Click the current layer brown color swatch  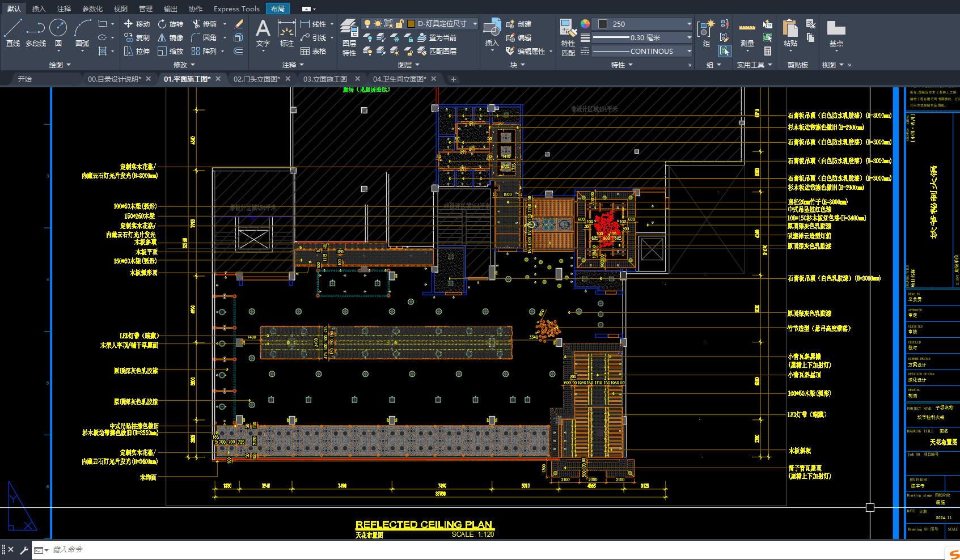pos(411,23)
